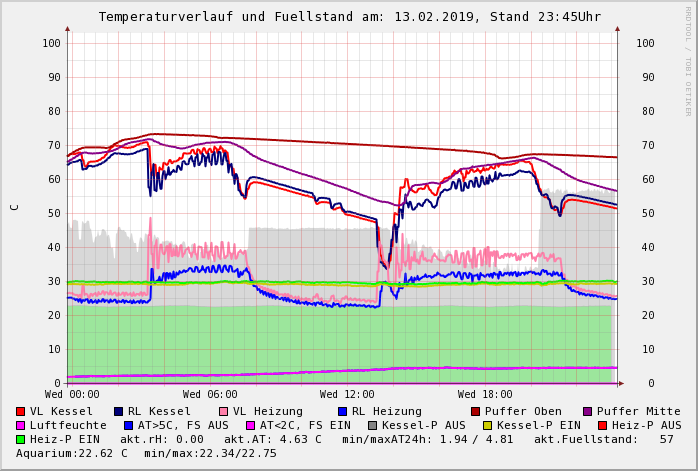698x471 pixels.
Task: Click the Wed 12:00 time axis label
Action: pos(347,395)
